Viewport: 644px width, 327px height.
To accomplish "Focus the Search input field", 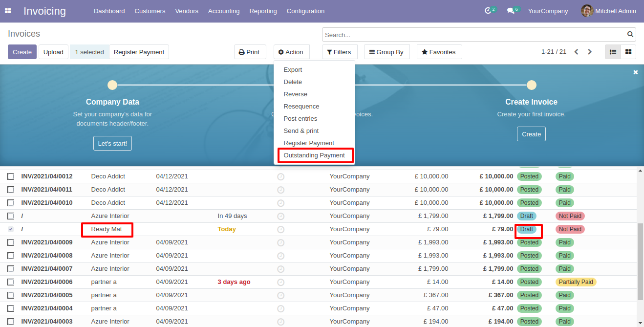I will 474,35.
